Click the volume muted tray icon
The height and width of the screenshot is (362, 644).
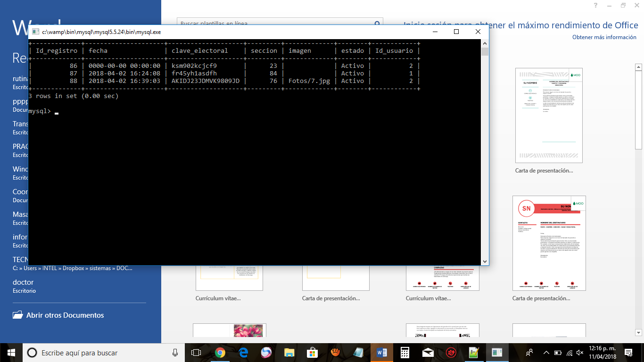pyautogui.click(x=581, y=353)
